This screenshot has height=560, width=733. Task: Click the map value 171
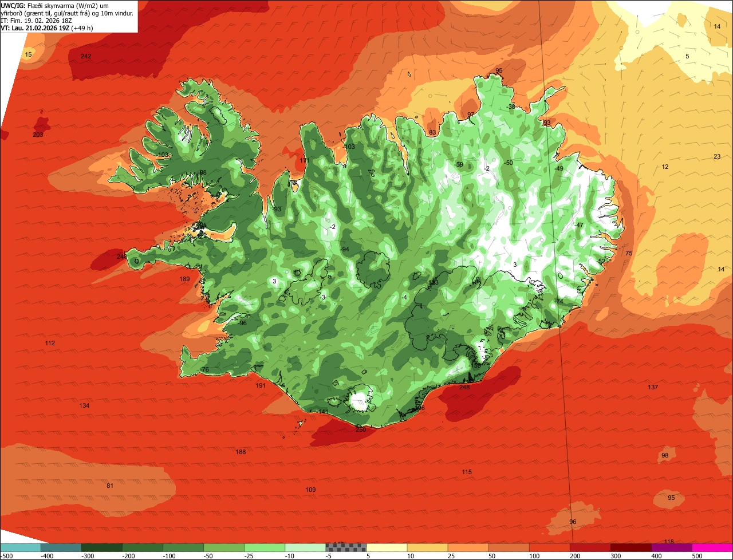pos(305,160)
